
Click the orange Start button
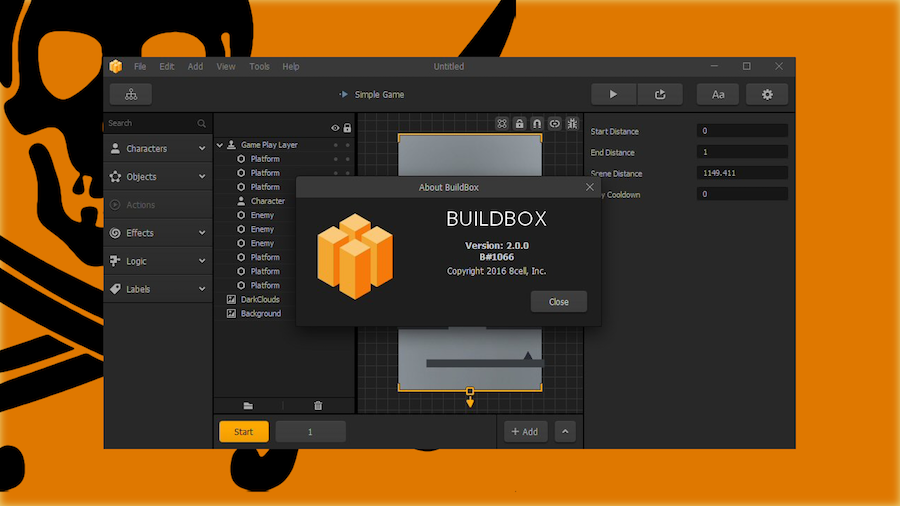click(x=244, y=431)
